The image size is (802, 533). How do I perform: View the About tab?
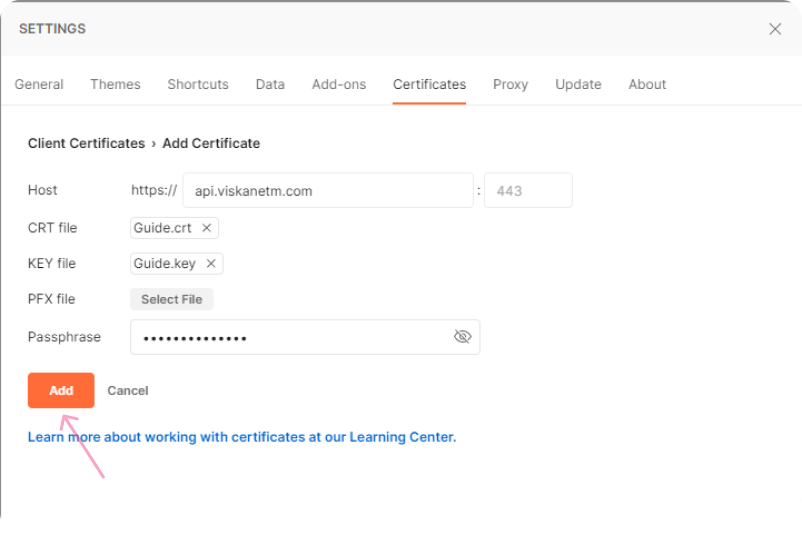point(647,84)
